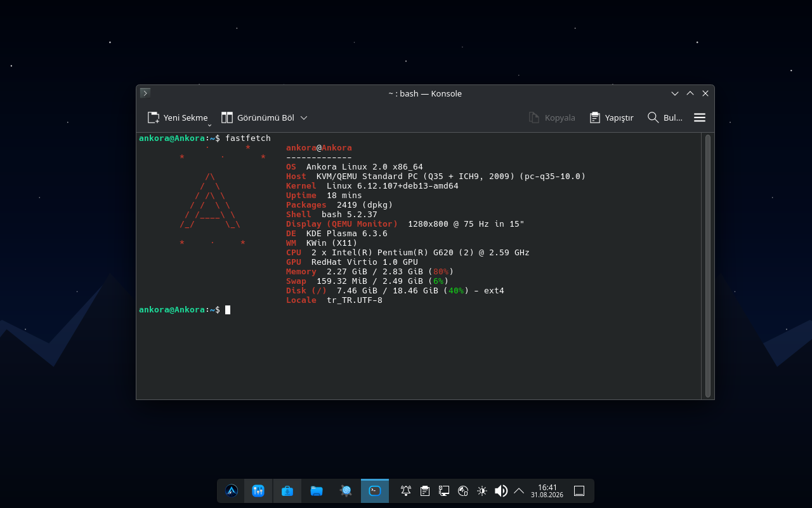The image size is (812, 508).
Task: Click the 'KDE Plasma 6.3.6' text
Action: click(347, 234)
